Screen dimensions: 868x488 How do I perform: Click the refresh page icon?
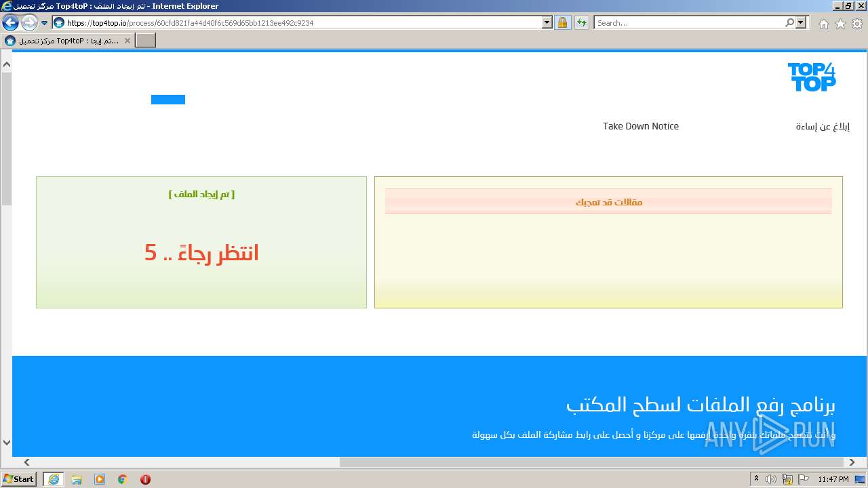click(581, 22)
